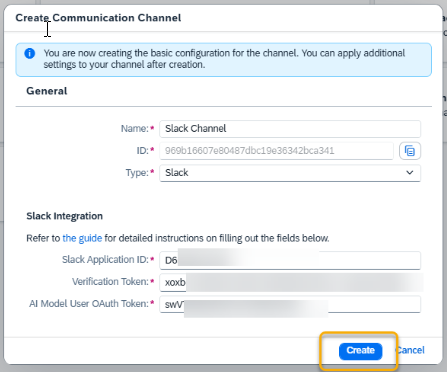Click the Create Communication Channel dialog title
The height and width of the screenshot is (372, 447).
[x=98, y=18]
